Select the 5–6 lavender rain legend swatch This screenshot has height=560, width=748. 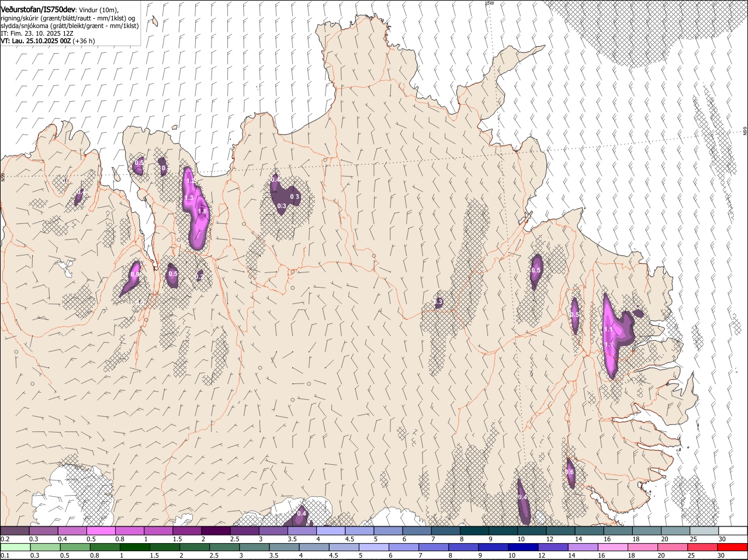point(374,547)
